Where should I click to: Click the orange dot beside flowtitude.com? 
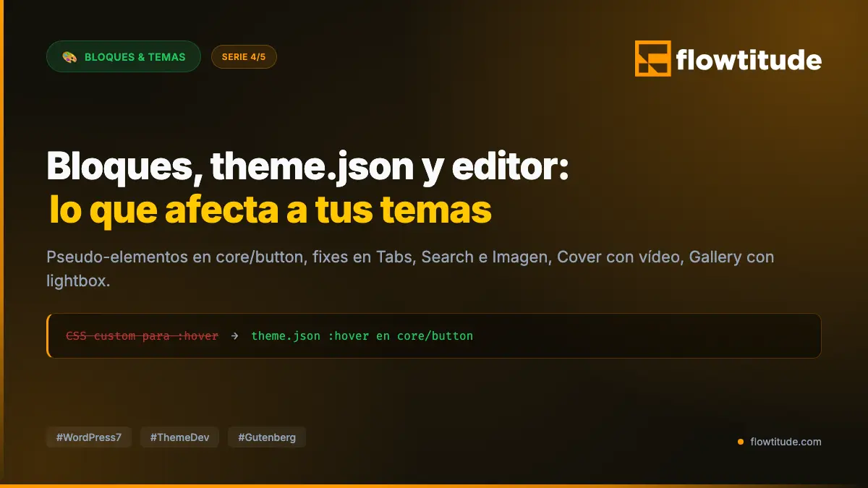(741, 442)
